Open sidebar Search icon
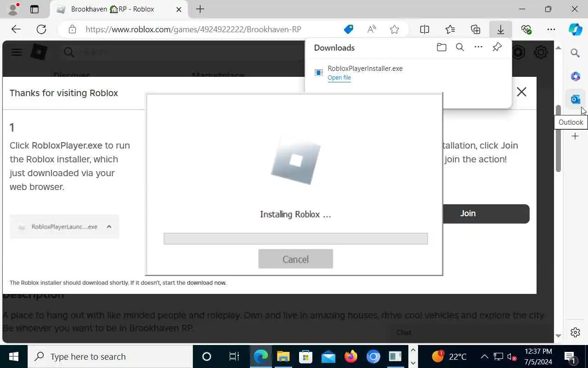 [x=575, y=53]
